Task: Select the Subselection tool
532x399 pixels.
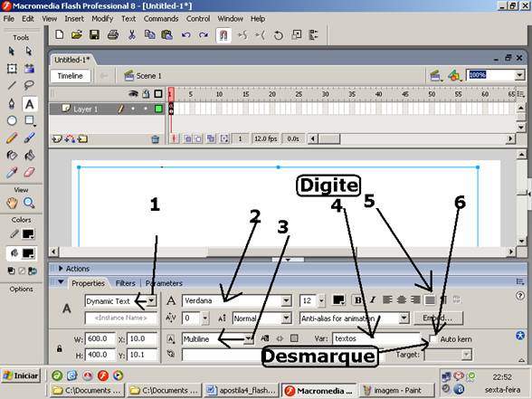Action: click(29, 52)
